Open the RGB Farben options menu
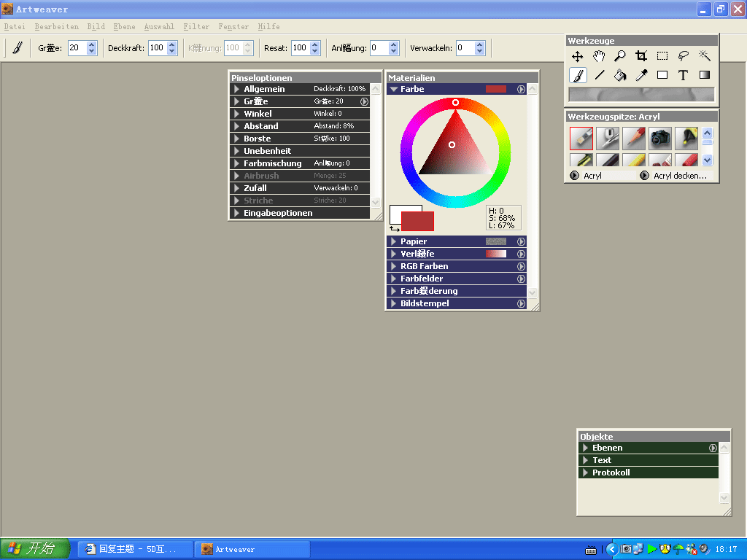Viewport: 747px width, 560px height. pos(521,266)
